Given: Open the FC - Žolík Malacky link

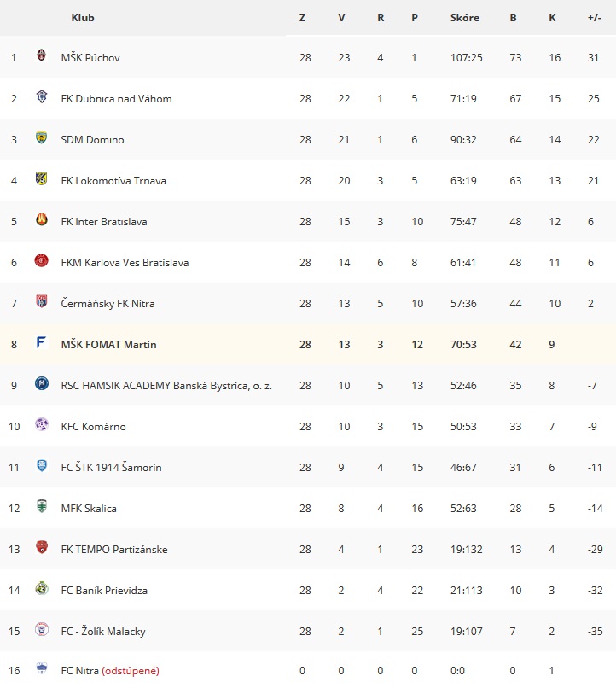Looking at the screenshot, I should pos(103,632).
